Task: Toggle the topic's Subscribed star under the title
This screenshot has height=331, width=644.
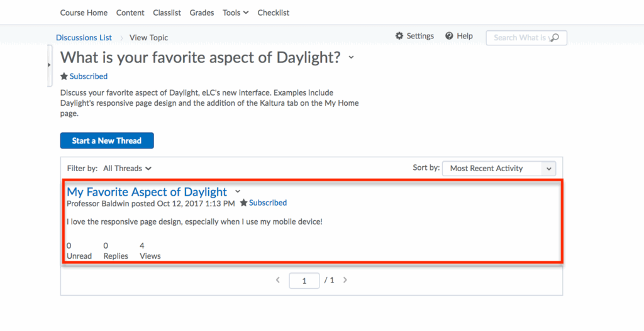Action: tap(64, 77)
